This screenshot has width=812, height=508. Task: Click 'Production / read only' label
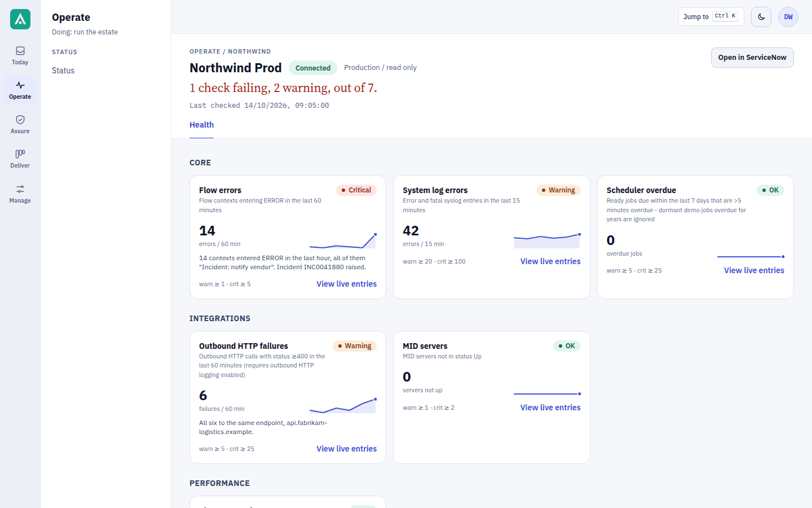click(380, 67)
